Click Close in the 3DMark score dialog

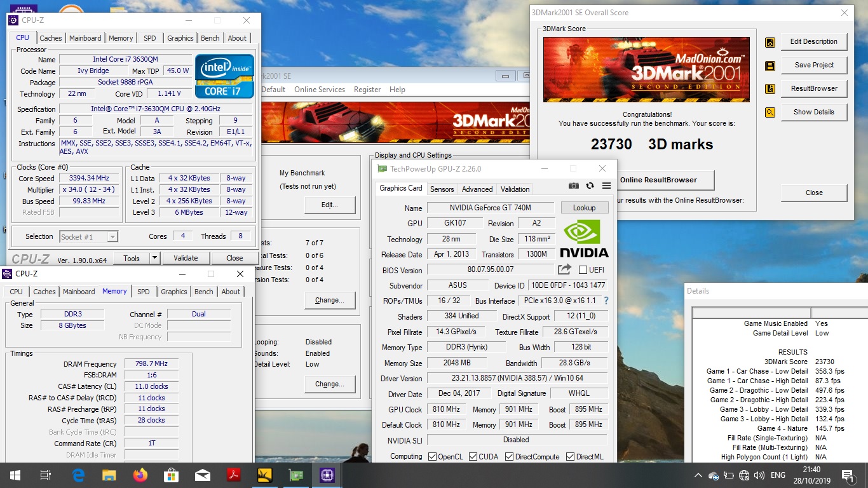[x=814, y=193]
